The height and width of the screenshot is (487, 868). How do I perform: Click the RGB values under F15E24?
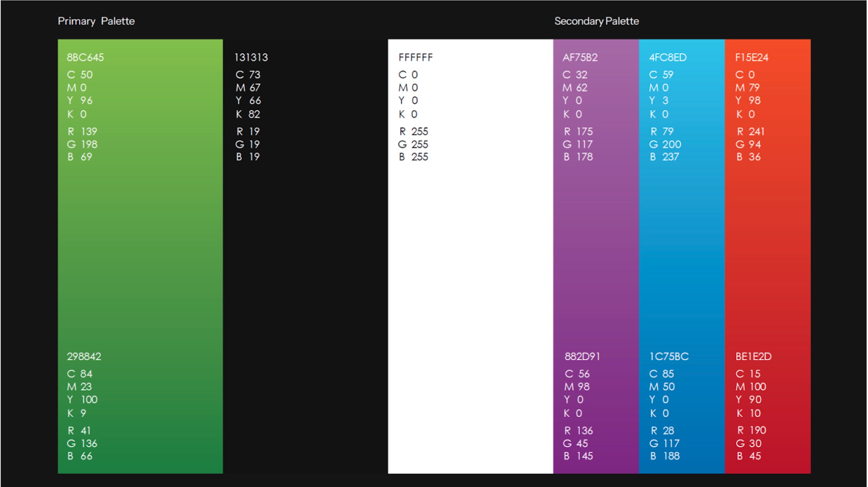(x=751, y=144)
